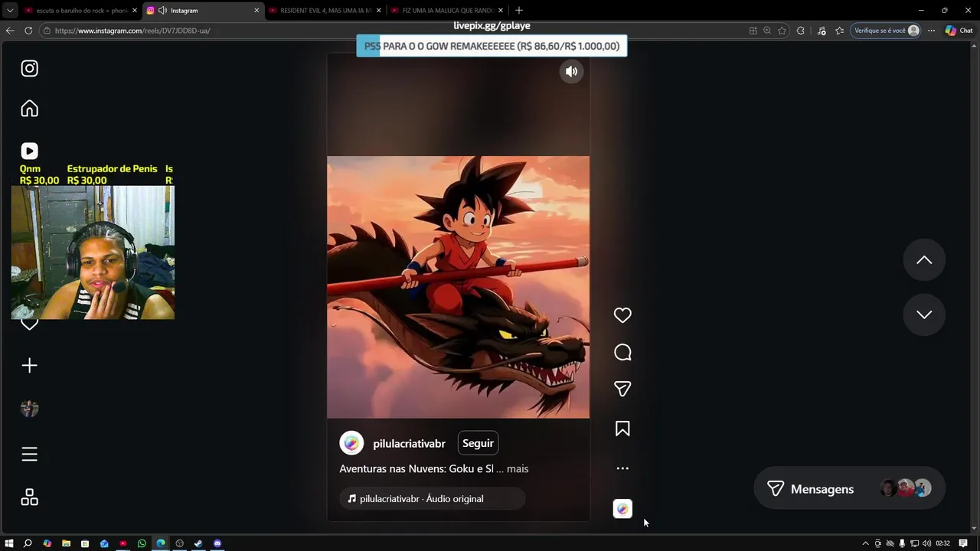Screen dimensions: 980x551
Task: Create a new post with plus icon
Action: pyautogui.click(x=29, y=366)
